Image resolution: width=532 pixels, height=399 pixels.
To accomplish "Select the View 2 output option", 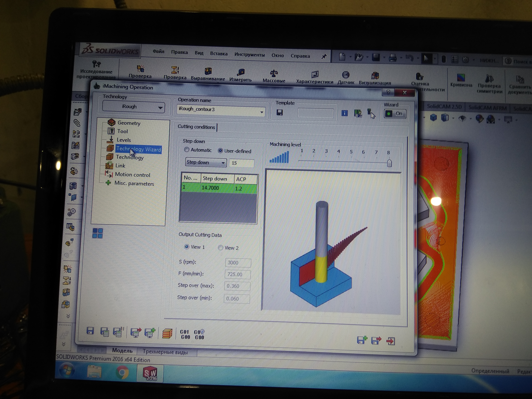I will 220,248.
